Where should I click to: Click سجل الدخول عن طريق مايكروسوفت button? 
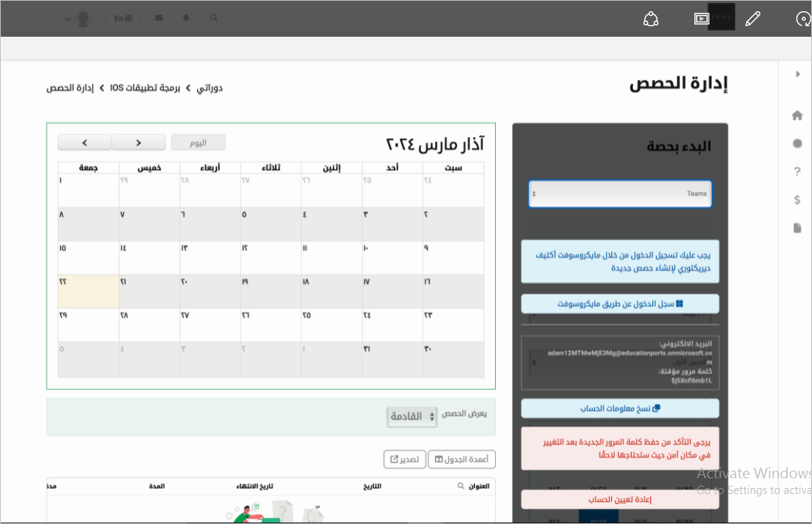point(619,304)
